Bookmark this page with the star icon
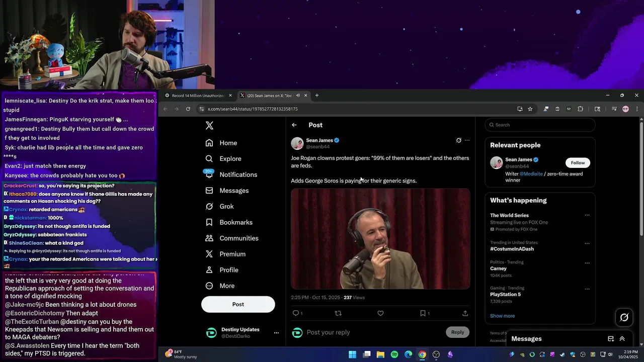This screenshot has width=644, height=362. tap(530, 109)
